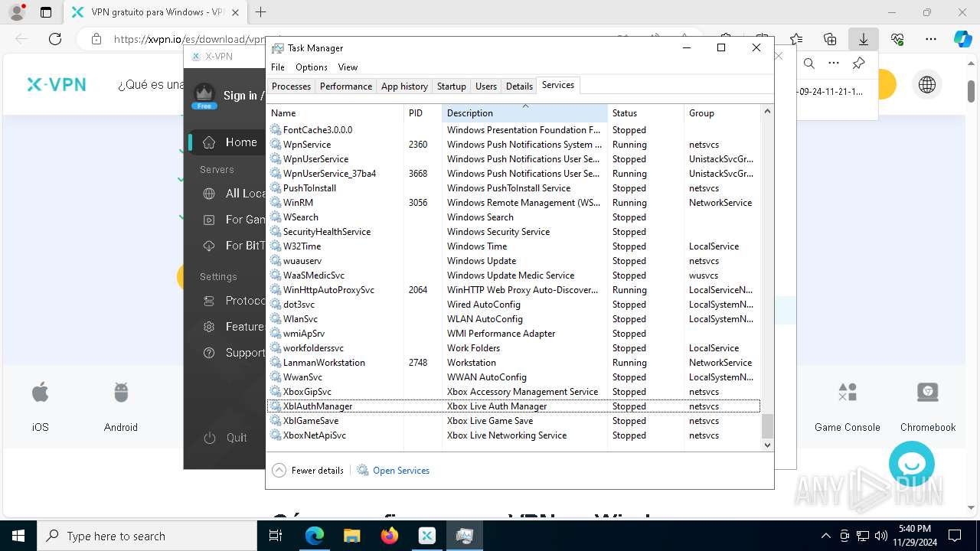Select the WpnService service icon
Viewport: 980px width, 551px height.
click(276, 145)
